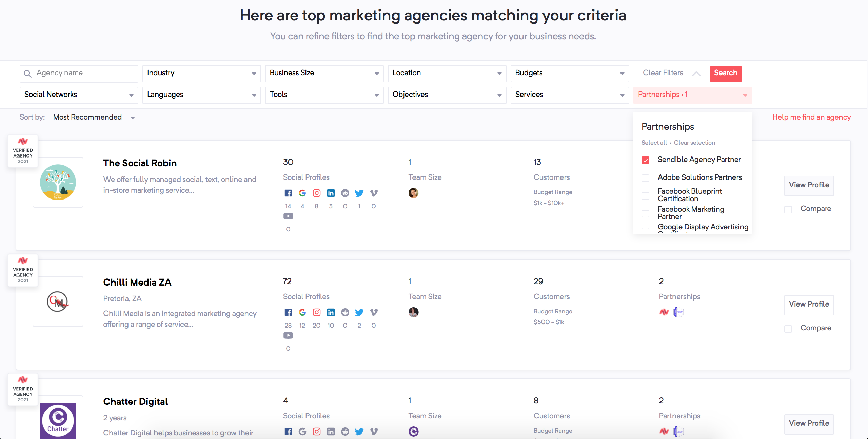868x439 pixels.
Task: Click the LinkedIn icon for Chilli Media ZA
Action: [x=331, y=312]
